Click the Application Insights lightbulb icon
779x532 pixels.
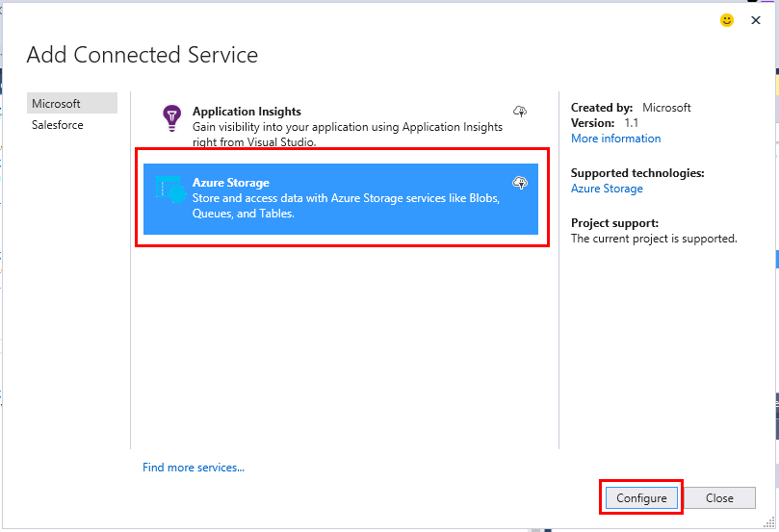pyautogui.click(x=171, y=117)
